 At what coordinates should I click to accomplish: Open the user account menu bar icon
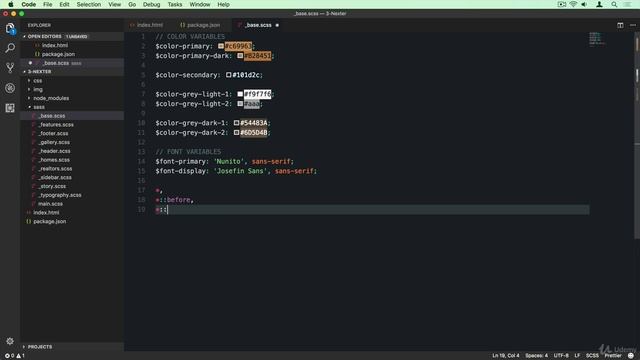pos(599,4)
